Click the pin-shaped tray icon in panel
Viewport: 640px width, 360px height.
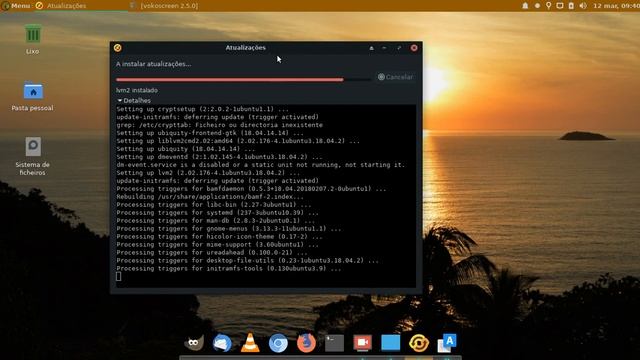[x=549, y=6]
